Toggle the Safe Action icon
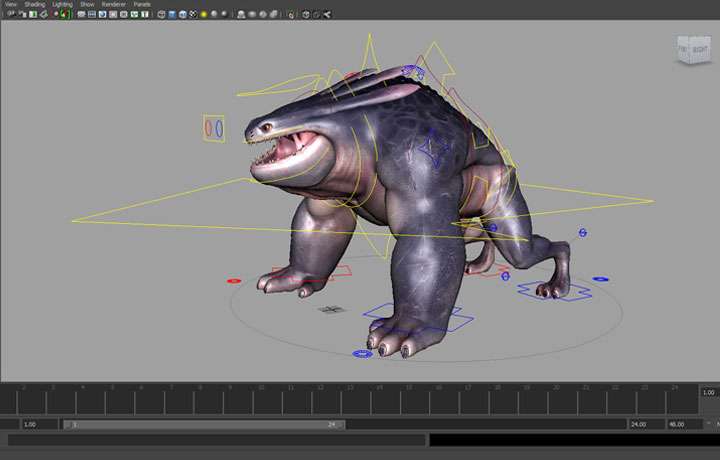 134,14
